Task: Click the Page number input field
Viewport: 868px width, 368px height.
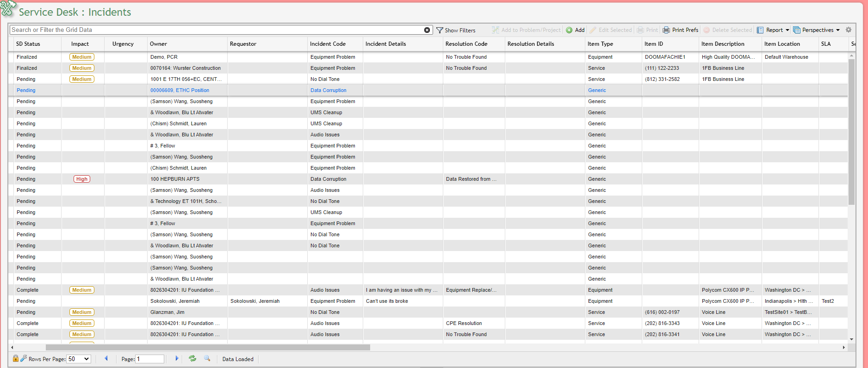Action: click(150, 359)
